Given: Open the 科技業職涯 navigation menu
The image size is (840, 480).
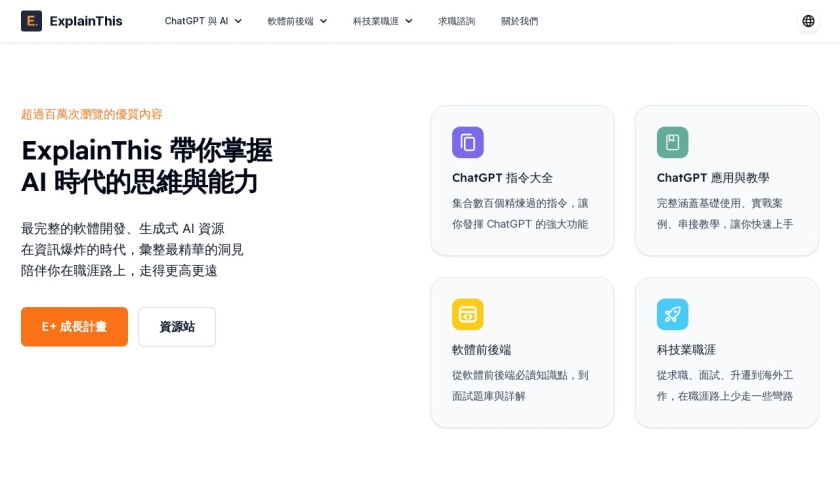Looking at the screenshot, I should point(382,21).
